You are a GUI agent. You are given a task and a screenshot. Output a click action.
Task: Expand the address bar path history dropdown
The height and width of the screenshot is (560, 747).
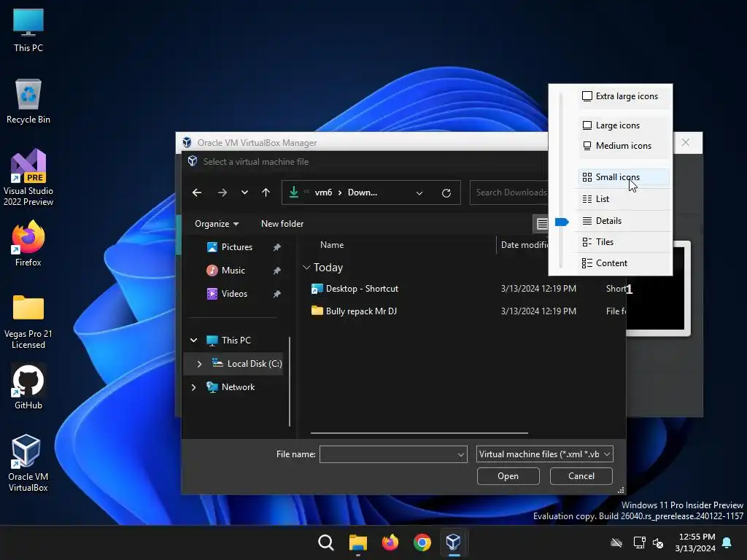pos(419,192)
